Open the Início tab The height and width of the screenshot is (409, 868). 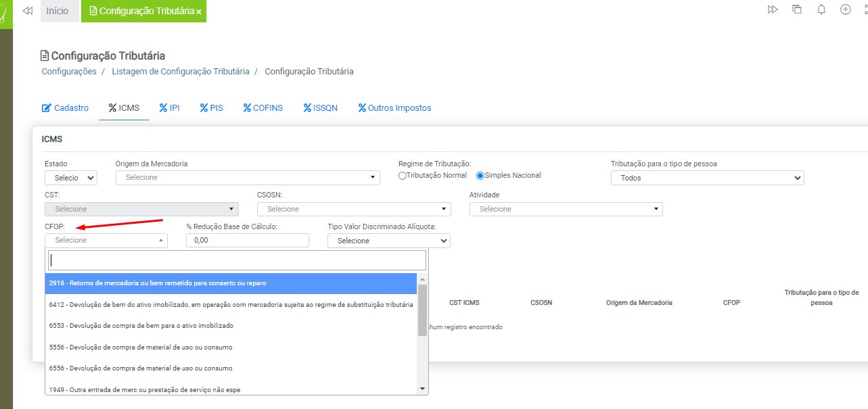coord(58,11)
